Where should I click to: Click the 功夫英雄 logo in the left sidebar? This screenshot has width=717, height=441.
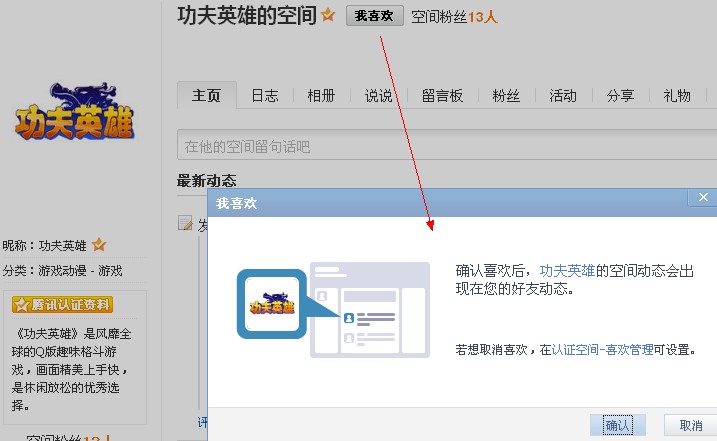tap(75, 112)
